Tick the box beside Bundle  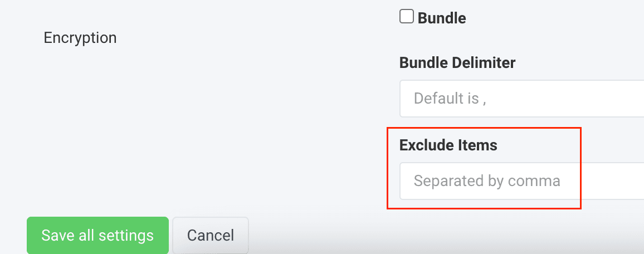point(407,17)
